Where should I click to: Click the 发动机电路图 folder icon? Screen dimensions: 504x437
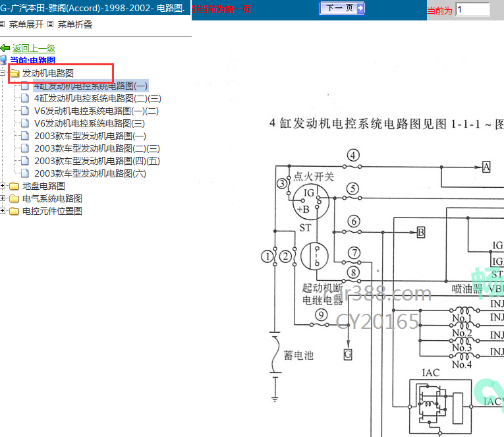click(x=14, y=73)
